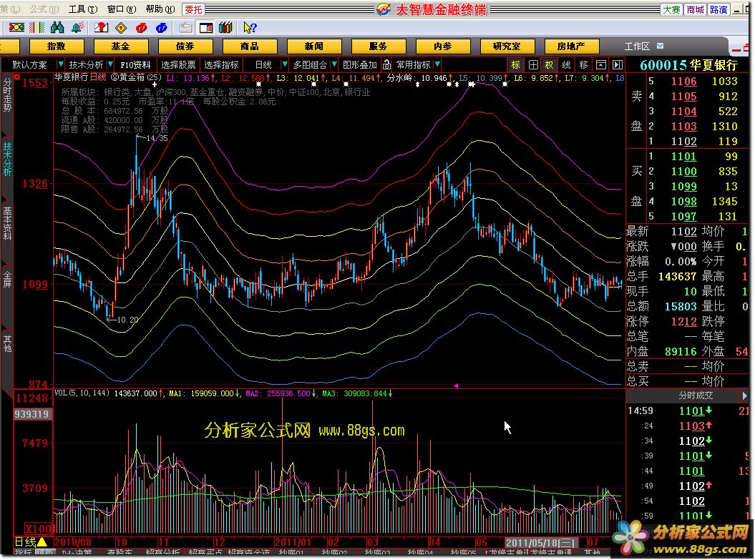Open the 帮助(H) menu
Screen dimensions: 755x560
click(160, 9)
